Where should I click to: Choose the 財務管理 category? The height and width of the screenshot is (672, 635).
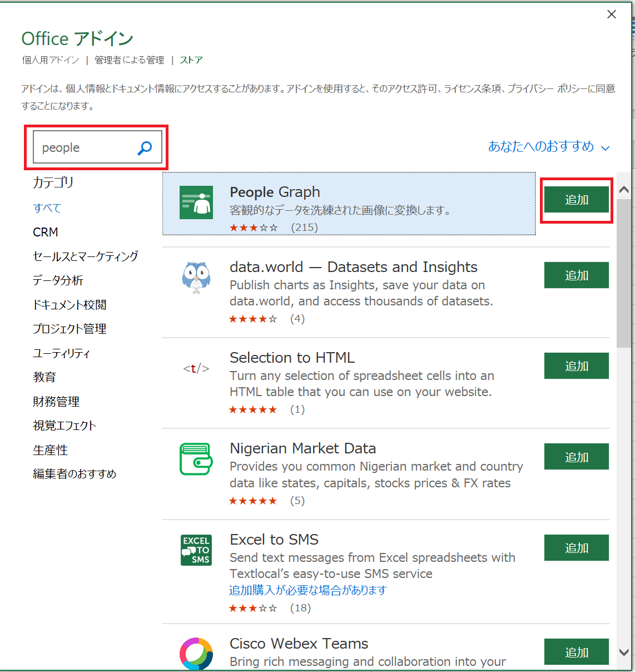(56, 402)
